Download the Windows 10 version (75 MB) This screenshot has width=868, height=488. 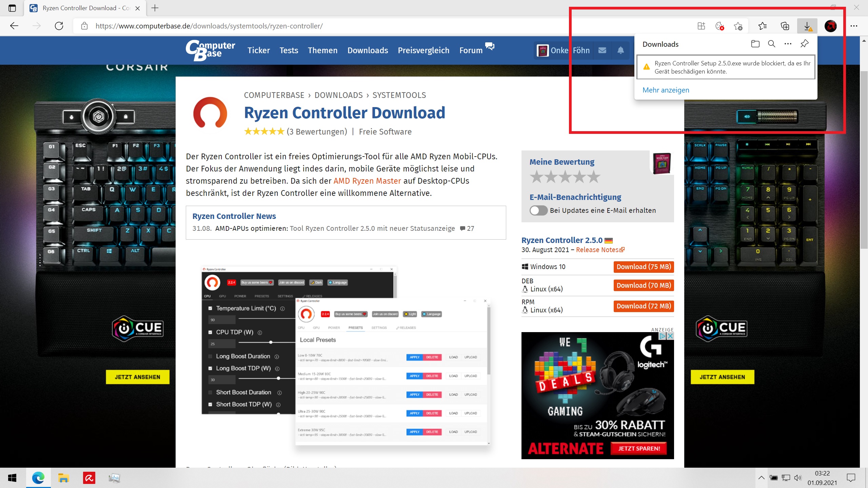tap(644, 267)
